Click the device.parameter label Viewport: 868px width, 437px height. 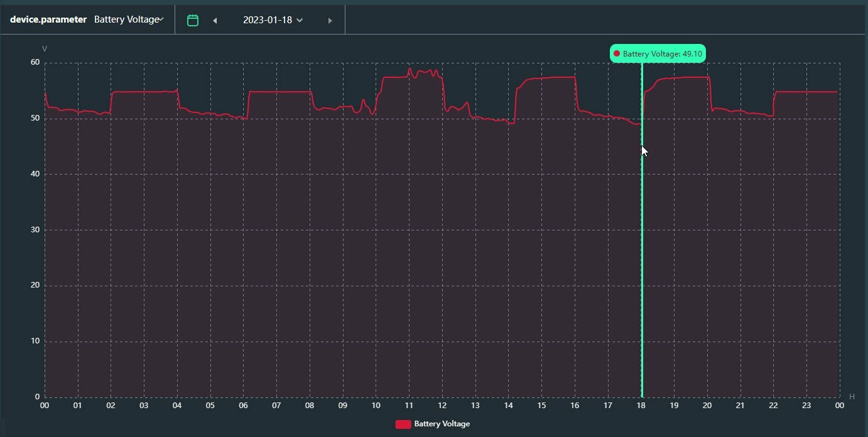tap(48, 19)
